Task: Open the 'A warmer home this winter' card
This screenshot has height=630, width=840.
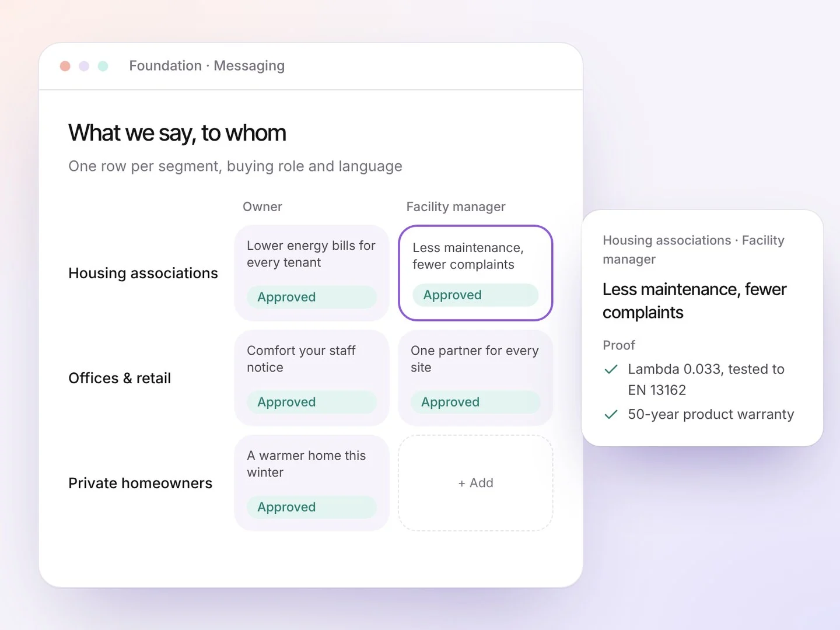Action: tap(311, 483)
